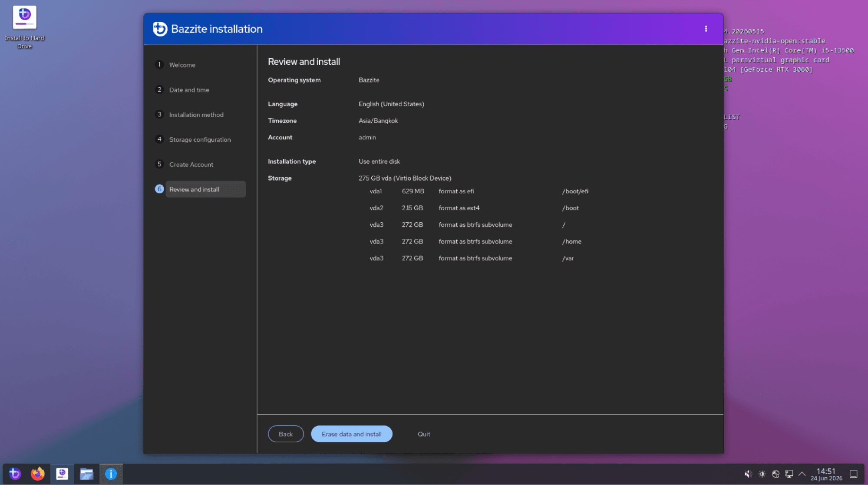Image resolution: width=868 pixels, height=485 pixels.
Task: Click the "admin" account value
Action: [x=367, y=137]
